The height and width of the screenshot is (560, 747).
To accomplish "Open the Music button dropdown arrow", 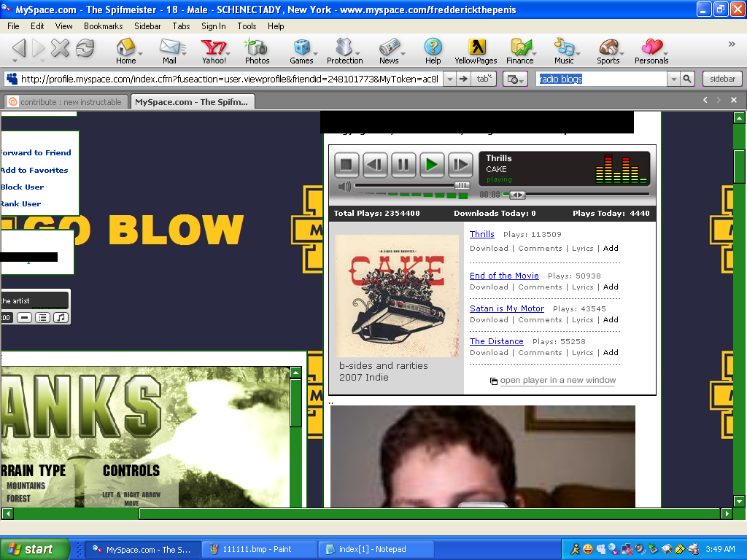I will pyautogui.click(x=578, y=53).
